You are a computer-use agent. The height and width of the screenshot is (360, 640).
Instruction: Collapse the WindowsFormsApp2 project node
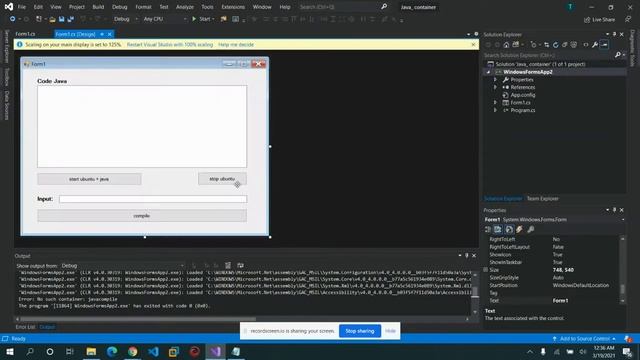pos(489,72)
